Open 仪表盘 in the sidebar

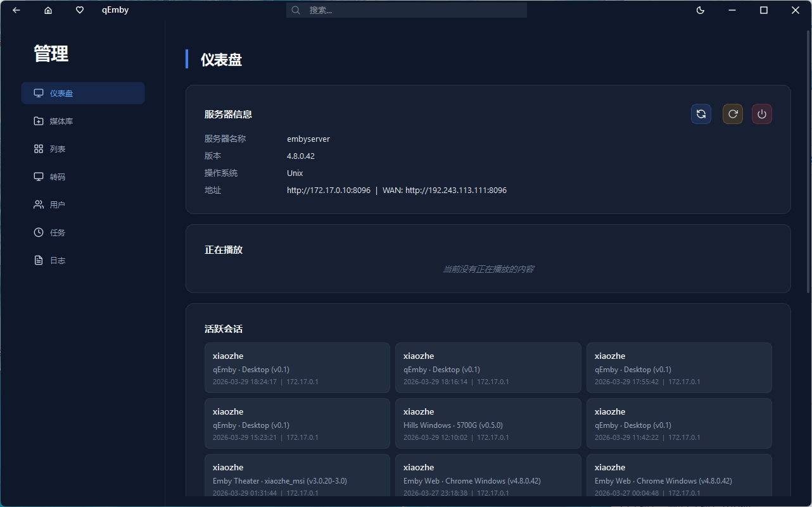83,93
